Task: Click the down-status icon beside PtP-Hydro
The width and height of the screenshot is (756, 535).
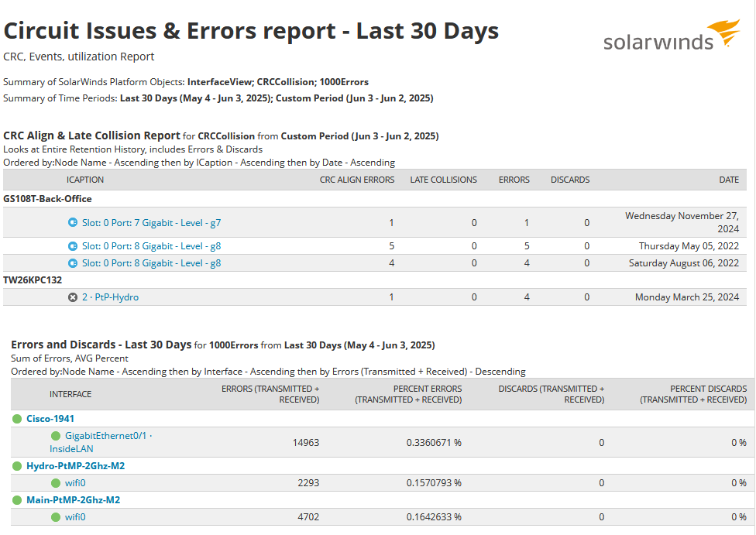Action: (73, 297)
